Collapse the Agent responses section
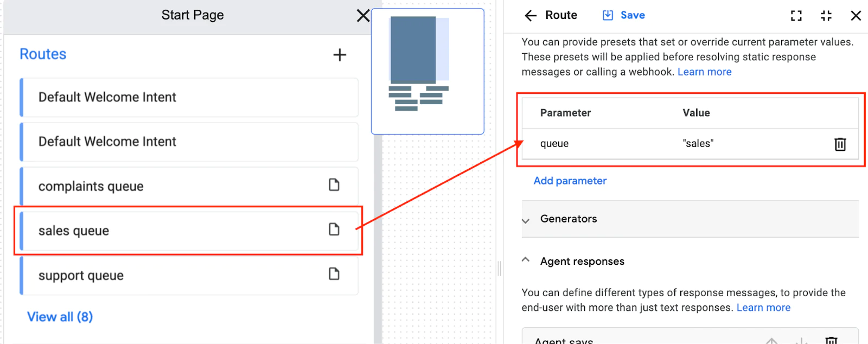 pyautogui.click(x=526, y=260)
